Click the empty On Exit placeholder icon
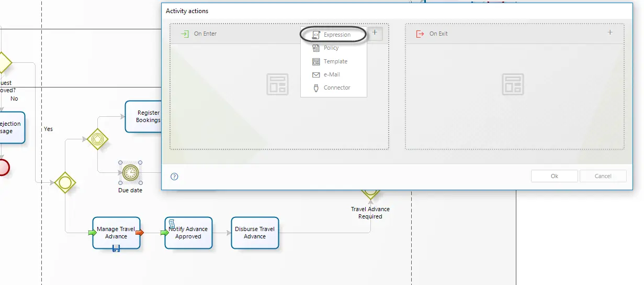Image resolution: width=644 pixels, height=285 pixels. tap(513, 84)
